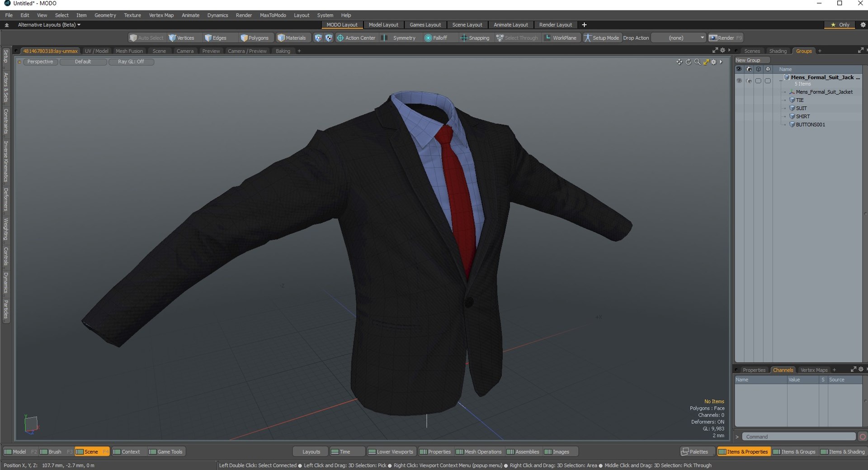Enable Vertices selection mode
This screenshot has height=470, width=868.
181,38
